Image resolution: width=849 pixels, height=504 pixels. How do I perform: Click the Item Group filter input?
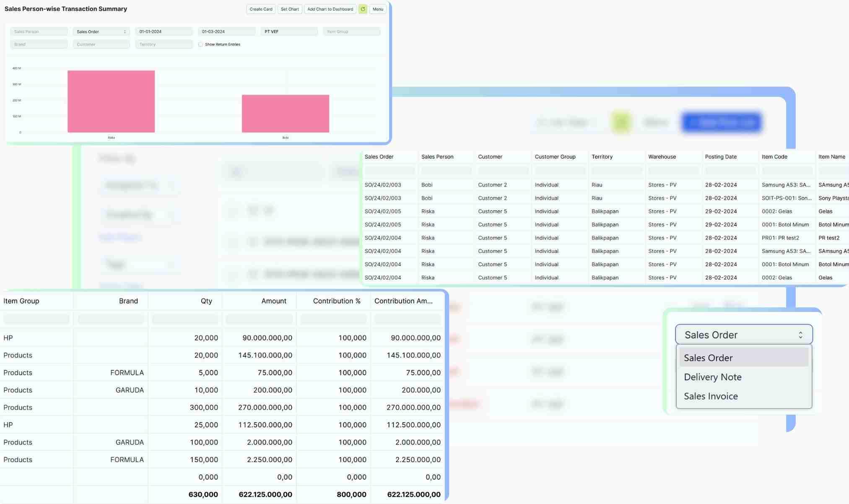click(x=351, y=32)
